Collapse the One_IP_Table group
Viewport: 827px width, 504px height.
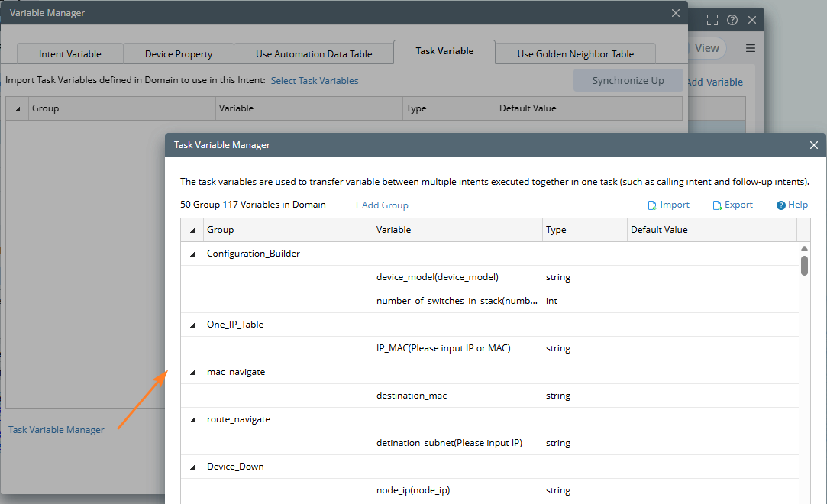pyautogui.click(x=192, y=325)
